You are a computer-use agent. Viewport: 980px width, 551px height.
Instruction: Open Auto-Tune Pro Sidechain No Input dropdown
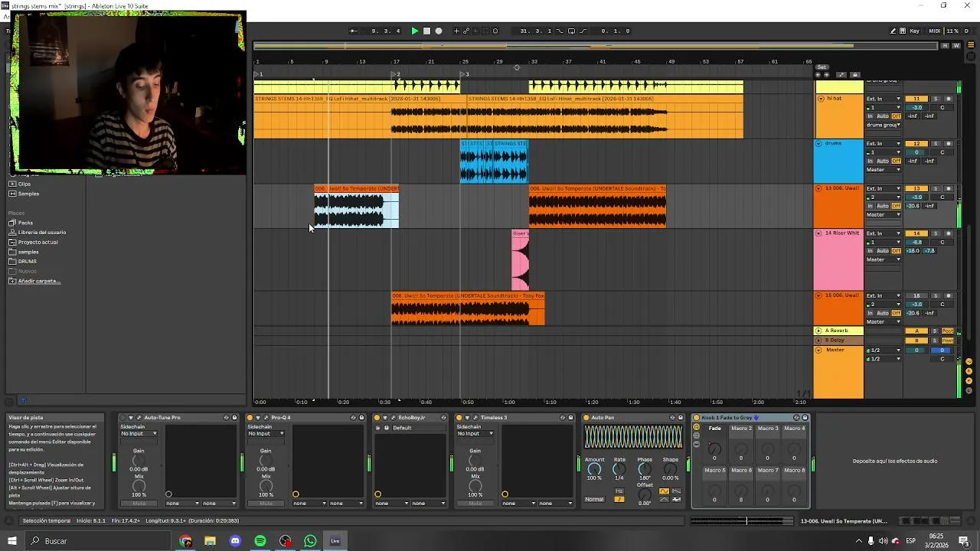coord(139,434)
